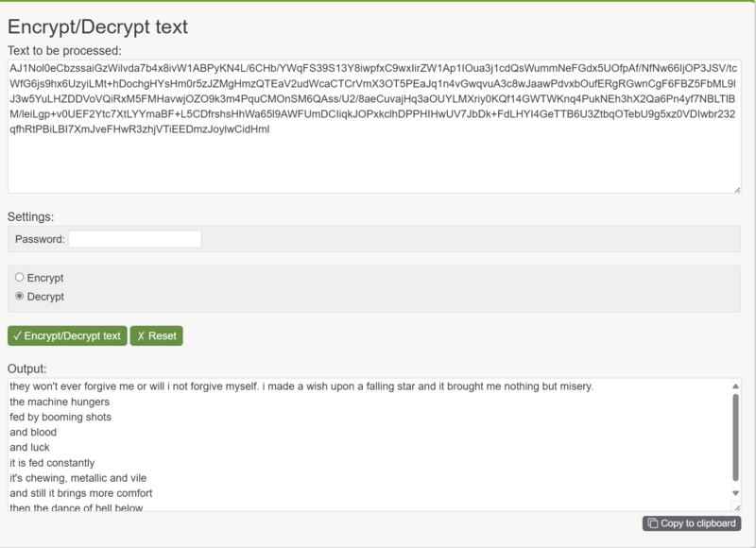Click inside the Output text area
The width and height of the screenshot is (756, 548).
click(369, 445)
